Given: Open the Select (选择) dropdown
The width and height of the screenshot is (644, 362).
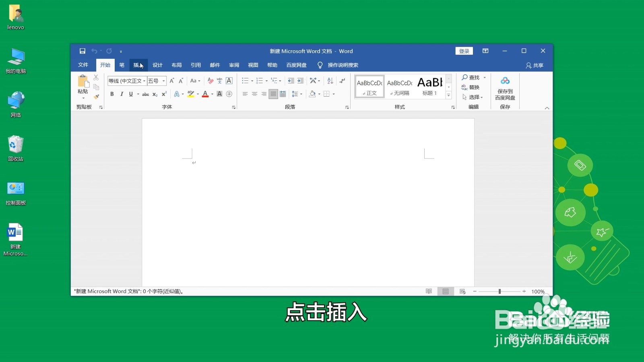Looking at the screenshot, I should click(473, 97).
